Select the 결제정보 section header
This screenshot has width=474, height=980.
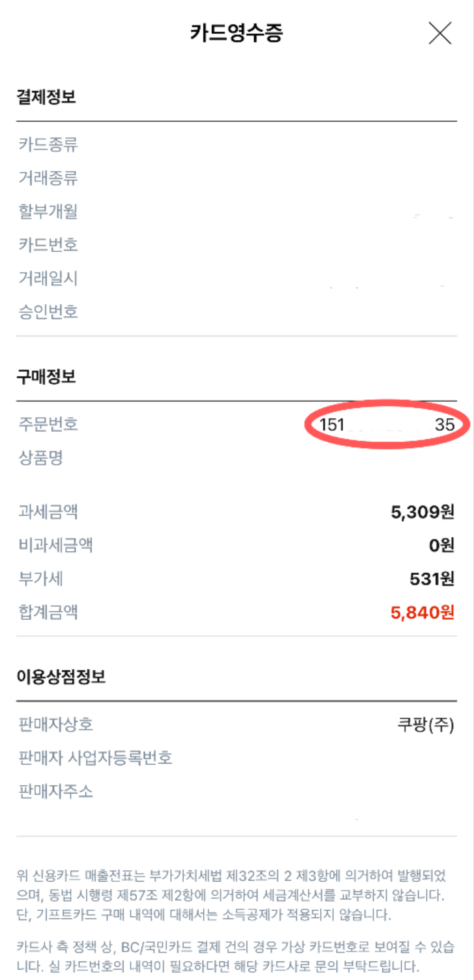46,97
